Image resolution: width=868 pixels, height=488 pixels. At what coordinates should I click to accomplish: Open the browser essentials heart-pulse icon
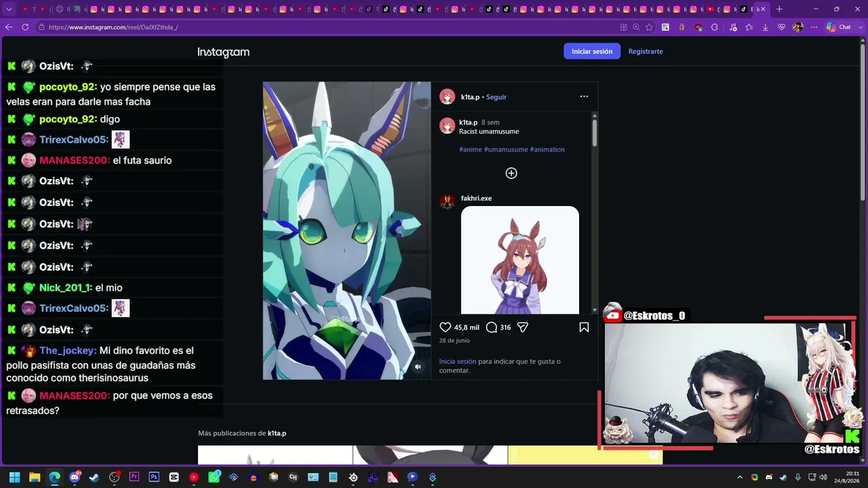click(x=782, y=27)
